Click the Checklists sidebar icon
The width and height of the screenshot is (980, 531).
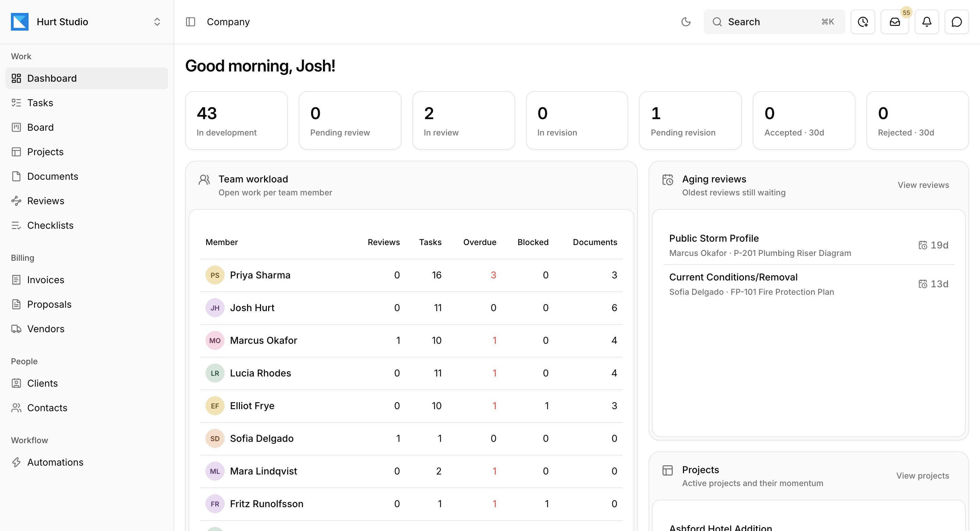click(16, 225)
